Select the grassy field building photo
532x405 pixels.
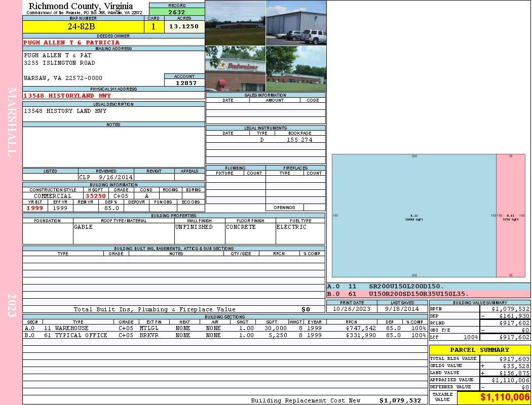[235, 23]
